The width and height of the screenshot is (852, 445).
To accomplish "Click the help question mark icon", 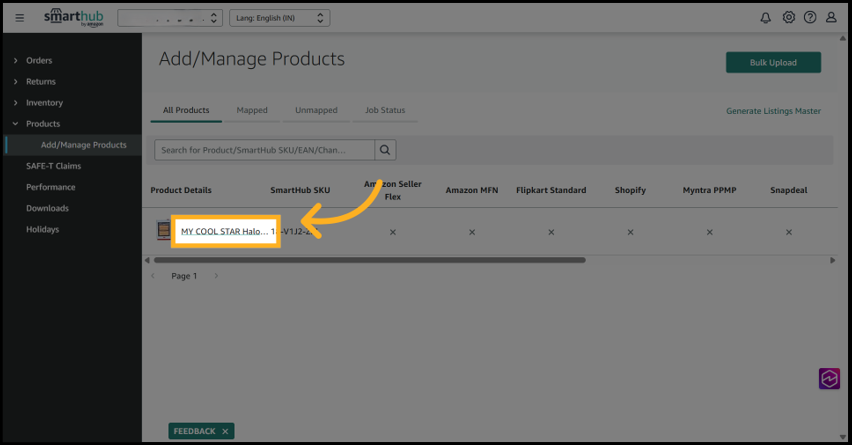I will [810, 18].
